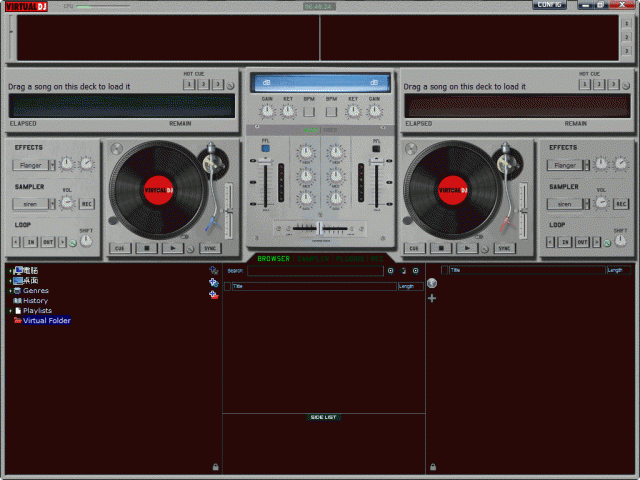Toggle checkbox next to right panel Title column
Image resolution: width=640 pixels, height=480 pixels.
(444, 270)
